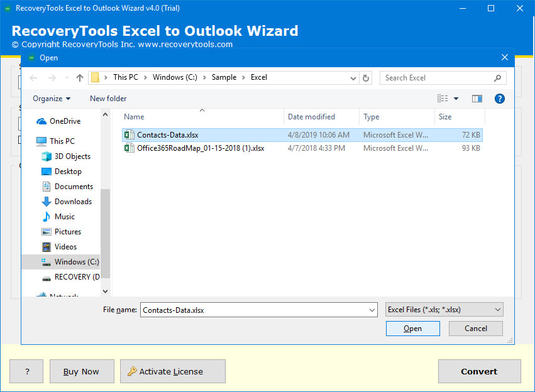Toggle the preview pane icon
This screenshot has height=392, width=535.
477,99
